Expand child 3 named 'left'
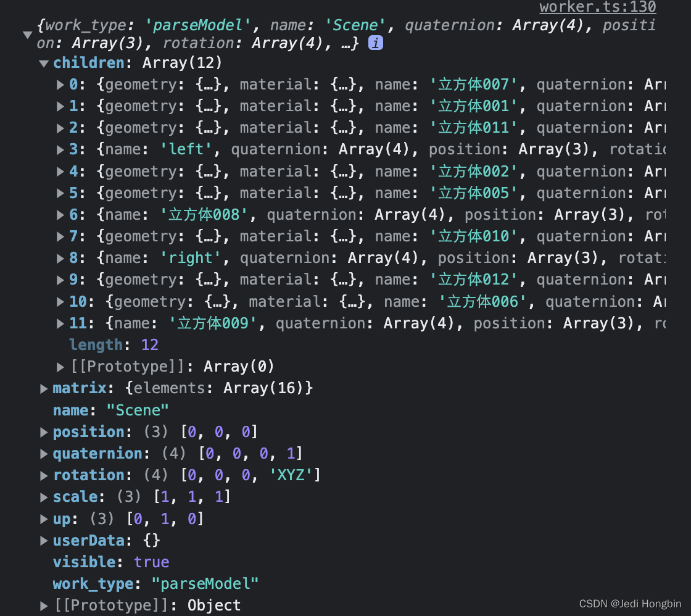The height and width of the screenshot is (616, 691). 59,149
